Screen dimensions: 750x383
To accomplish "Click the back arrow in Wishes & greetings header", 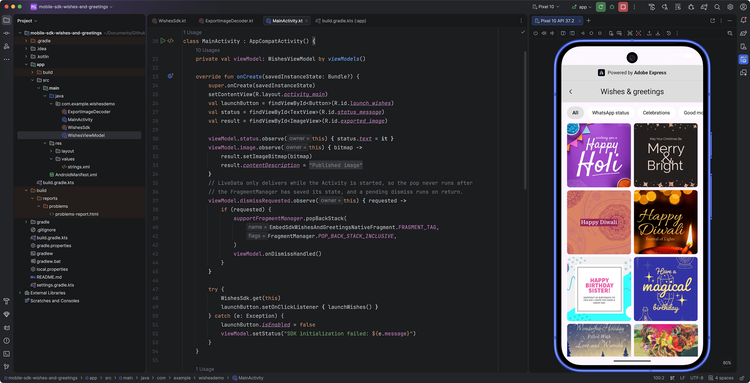I will coord(571,91).
